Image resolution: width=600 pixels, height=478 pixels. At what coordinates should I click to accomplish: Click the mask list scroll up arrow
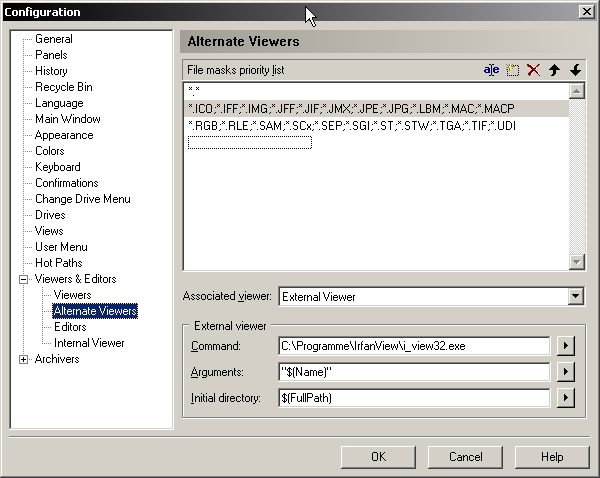point(577,91)
